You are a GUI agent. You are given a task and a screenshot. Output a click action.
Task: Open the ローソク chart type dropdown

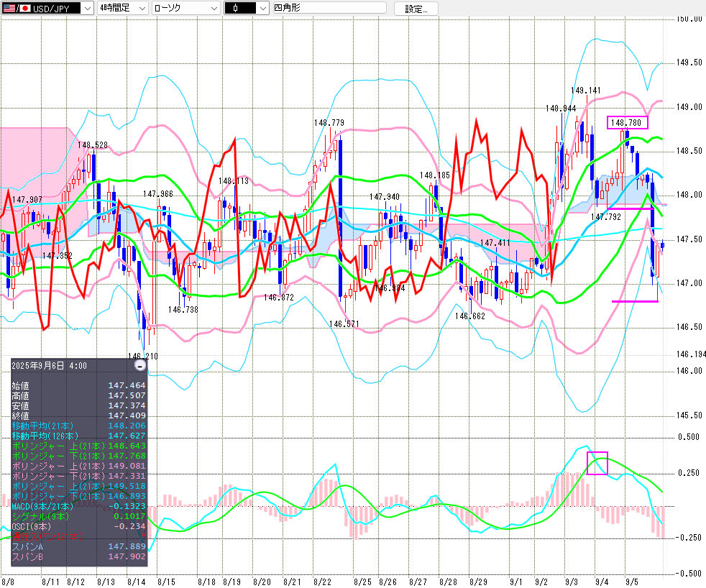tap(185, 8)
